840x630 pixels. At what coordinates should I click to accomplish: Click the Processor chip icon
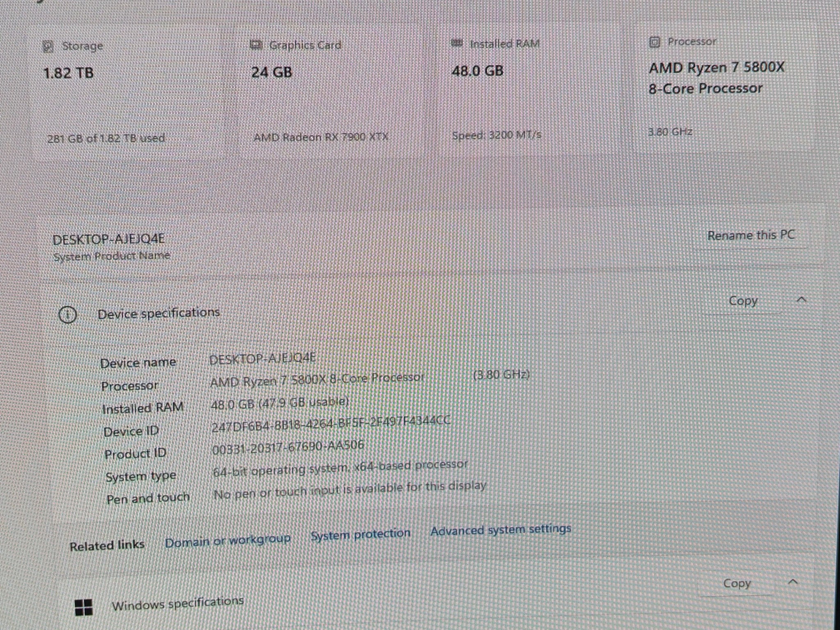coord(655,42)
